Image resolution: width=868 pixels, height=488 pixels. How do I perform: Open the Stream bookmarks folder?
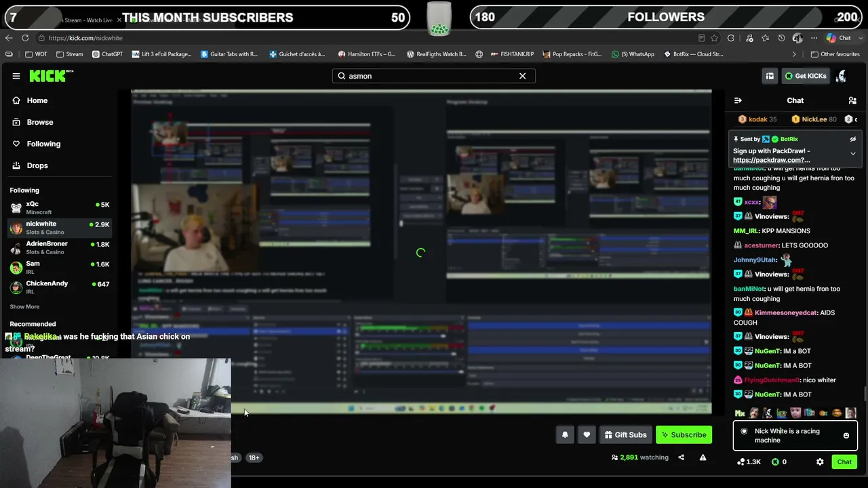[70, 54]
